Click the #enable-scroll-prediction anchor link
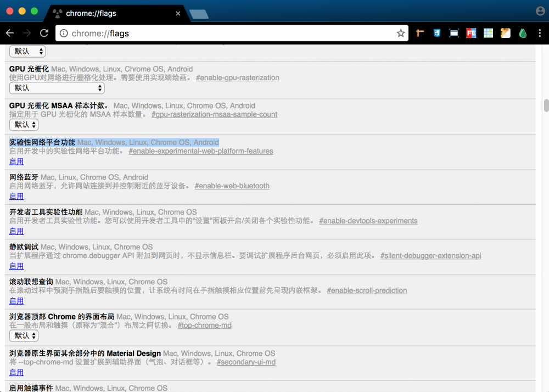 coord(367,290)
